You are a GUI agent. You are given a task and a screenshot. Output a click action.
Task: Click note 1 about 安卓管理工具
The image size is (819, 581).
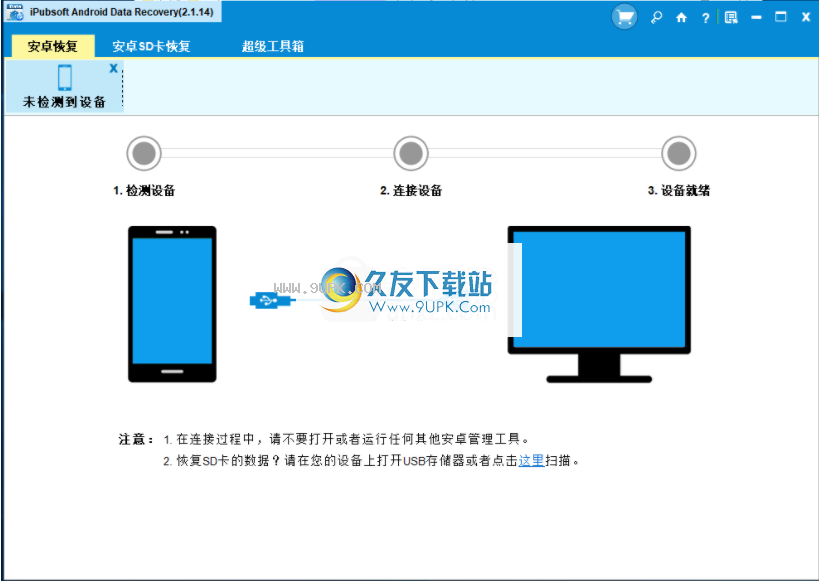pos(347,439)
